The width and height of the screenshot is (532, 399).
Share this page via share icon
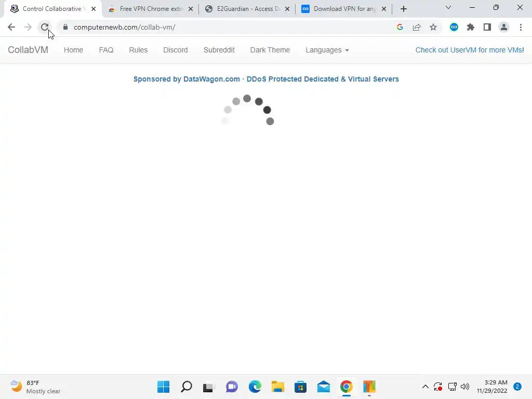[x=417, y=27]
